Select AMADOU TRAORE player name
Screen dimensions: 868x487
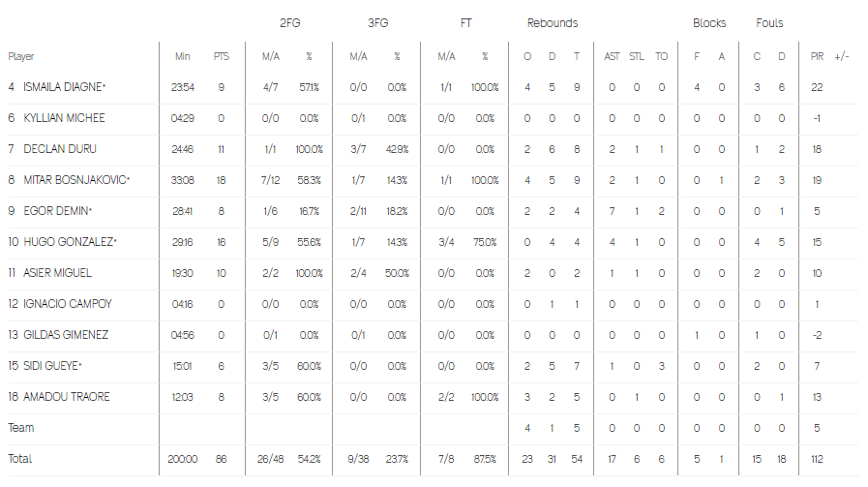coord(67,398)
